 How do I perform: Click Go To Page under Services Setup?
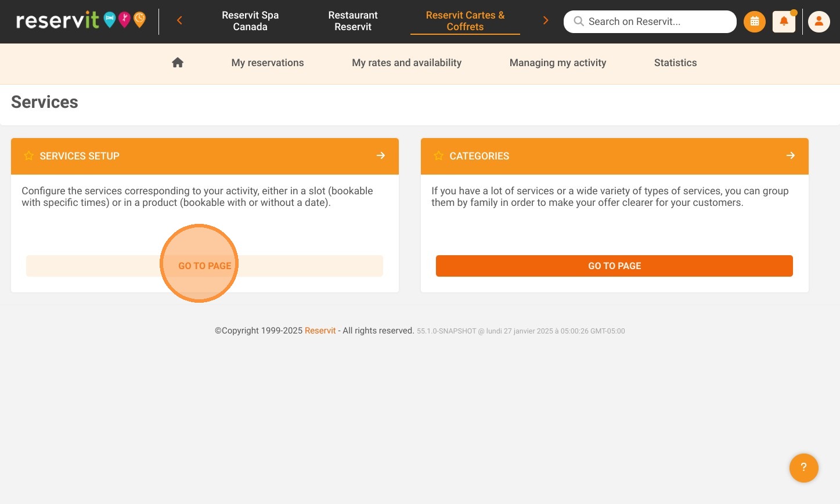(x=204, y=266)
